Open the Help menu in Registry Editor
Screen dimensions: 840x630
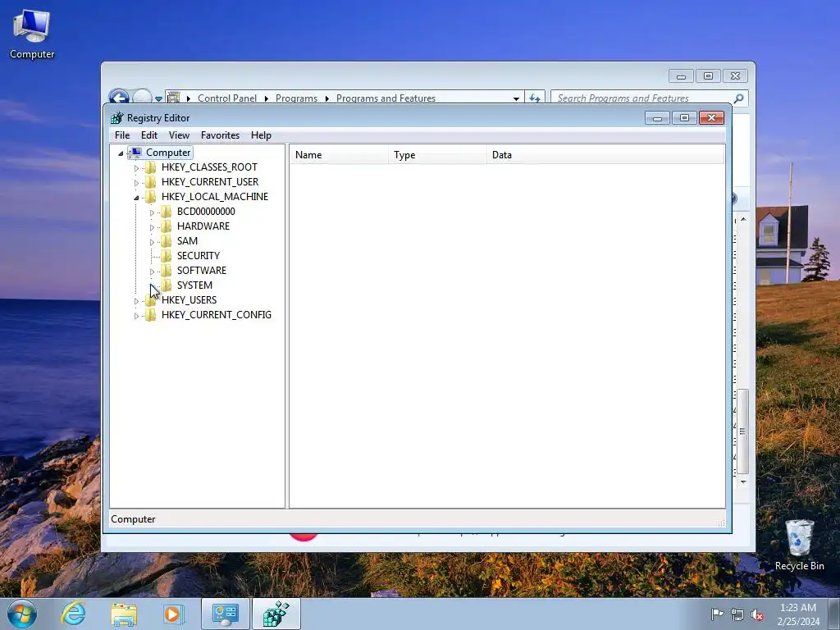[x=261, y=135]
